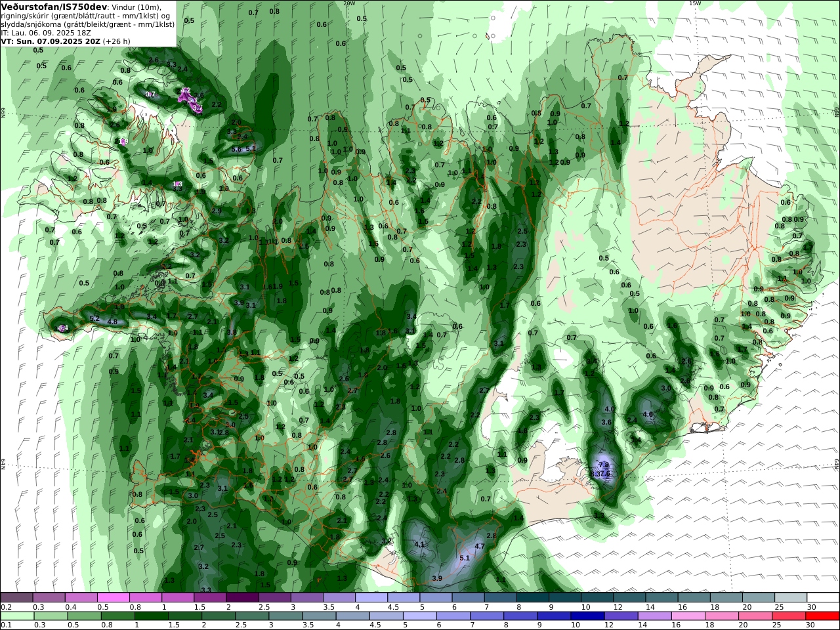The image size is (840, 630).
Task: Click the dark green 1 rain scale swatch
Action: [x=152, y=616]
